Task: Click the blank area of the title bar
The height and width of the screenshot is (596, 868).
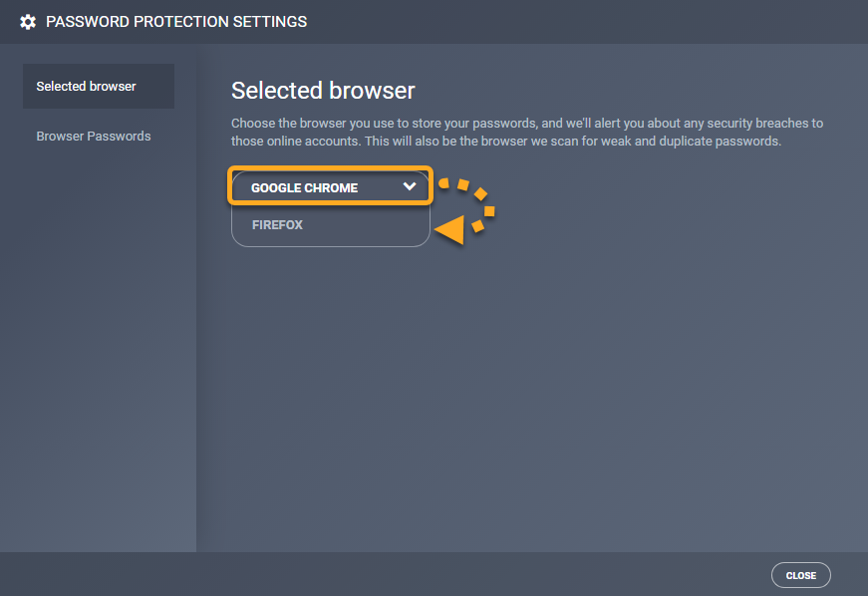Action: point(598,21)
